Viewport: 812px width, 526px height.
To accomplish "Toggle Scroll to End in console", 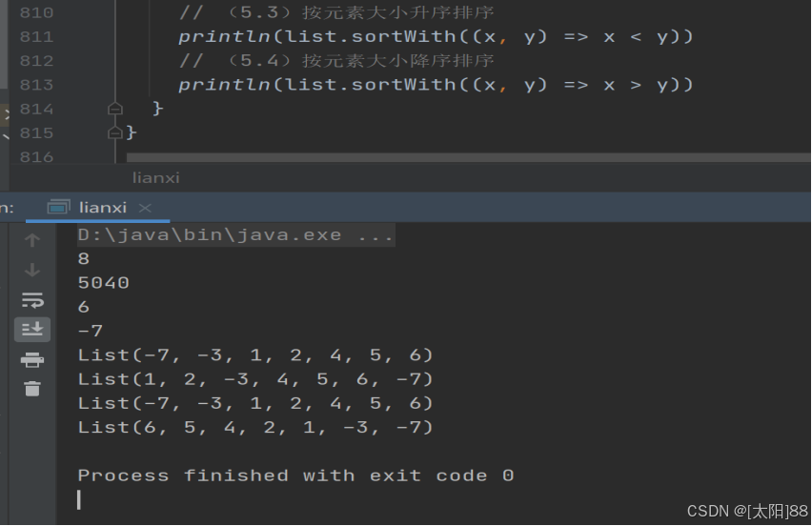I will click(32, 330).
